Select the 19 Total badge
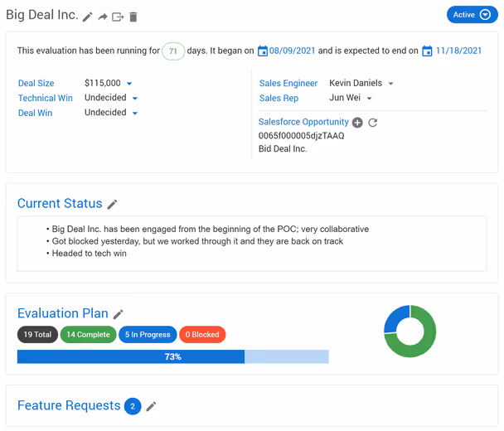504x431 pixels. click(37, 335)
